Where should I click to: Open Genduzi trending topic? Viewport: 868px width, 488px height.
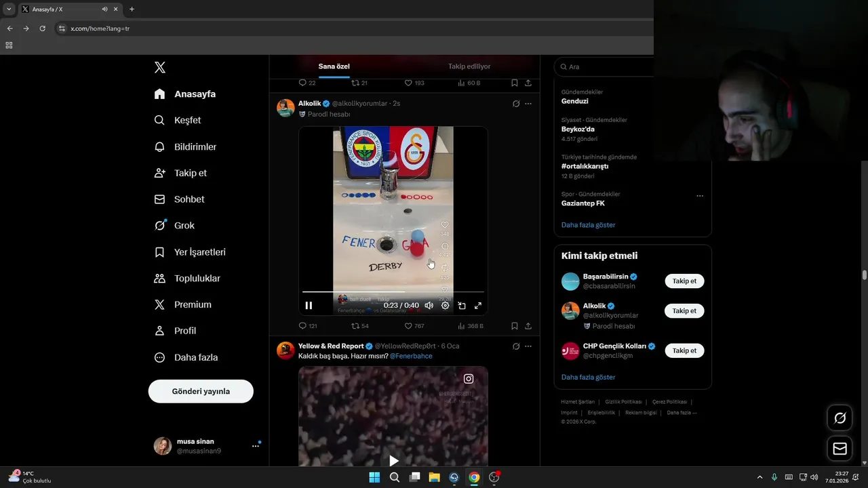pyautogui.click(x=575, y=101)
